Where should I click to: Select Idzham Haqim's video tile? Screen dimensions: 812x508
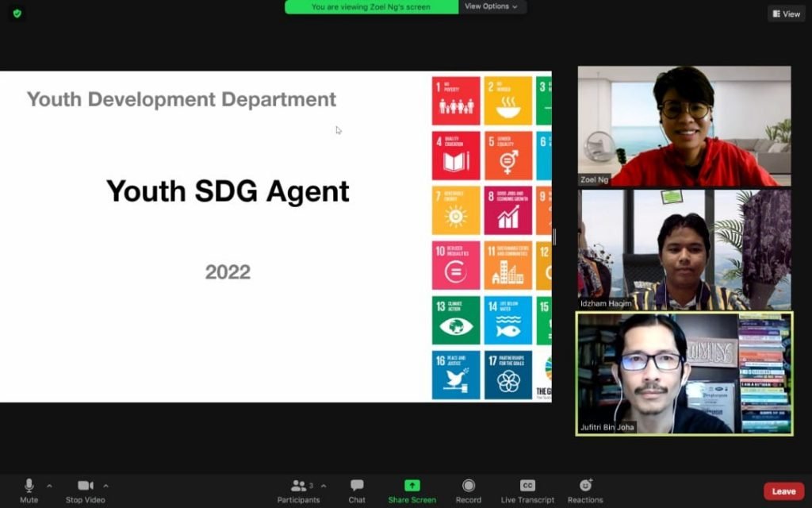coord(684,249)
